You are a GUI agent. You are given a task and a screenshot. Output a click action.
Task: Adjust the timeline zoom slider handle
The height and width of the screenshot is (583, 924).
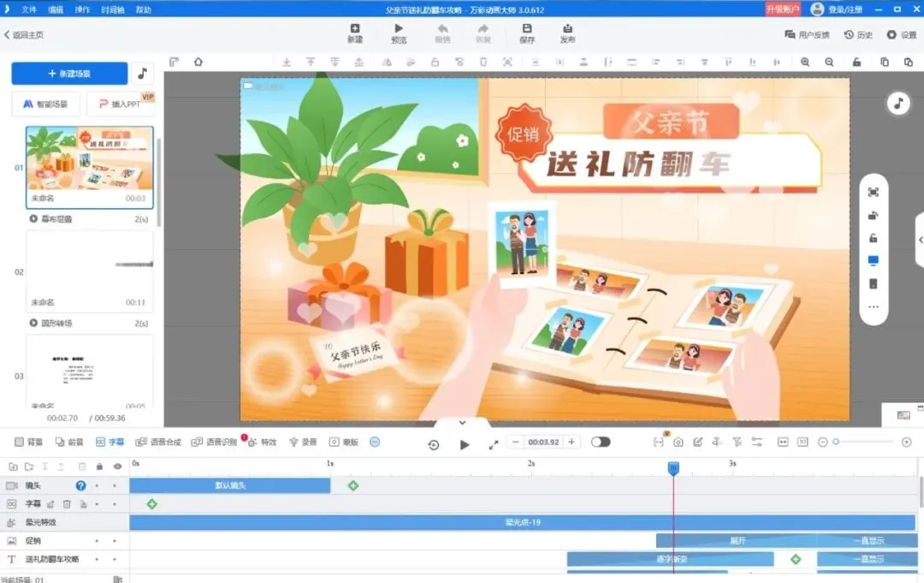[x=836, y=442]
